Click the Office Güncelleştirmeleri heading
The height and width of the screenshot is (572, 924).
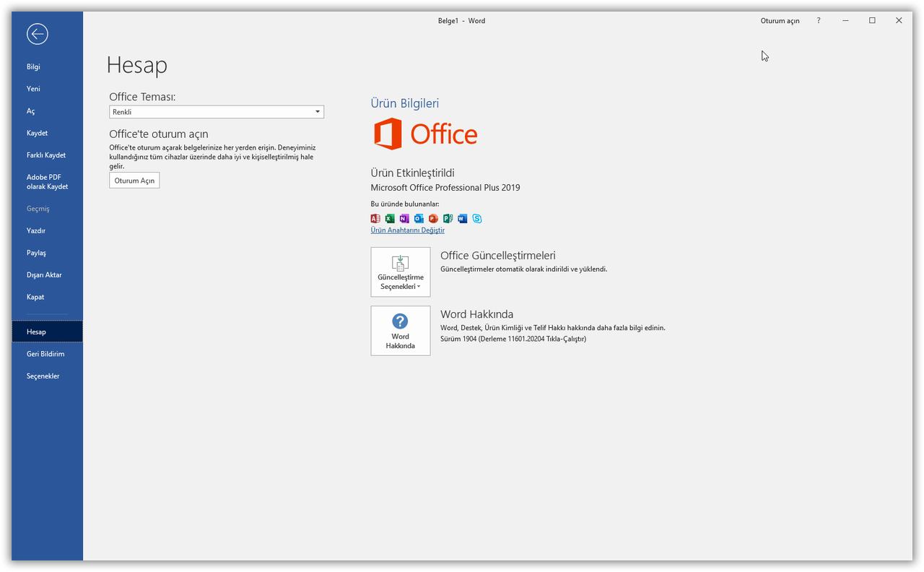(498, 256)
